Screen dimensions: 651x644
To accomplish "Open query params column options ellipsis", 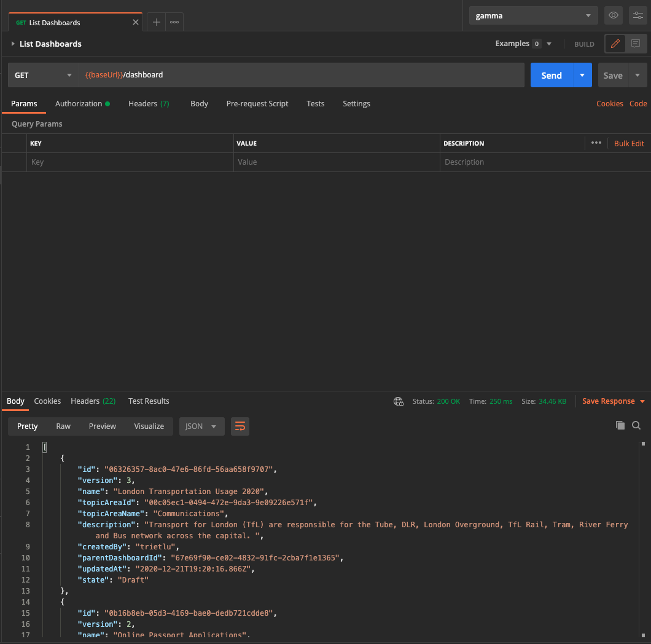I will tap(596, 143).
